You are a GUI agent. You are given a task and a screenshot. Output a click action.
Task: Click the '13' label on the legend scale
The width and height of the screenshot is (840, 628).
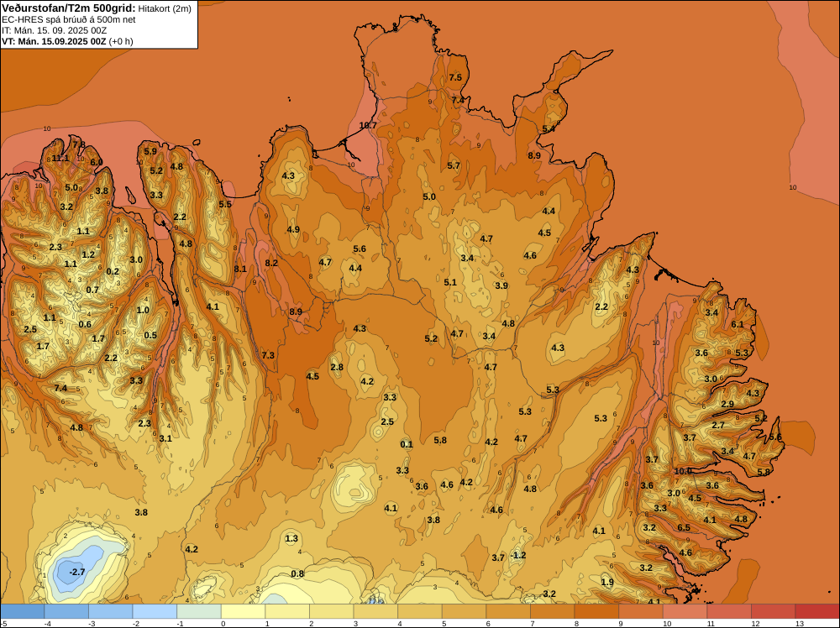(x=800, y=624)
